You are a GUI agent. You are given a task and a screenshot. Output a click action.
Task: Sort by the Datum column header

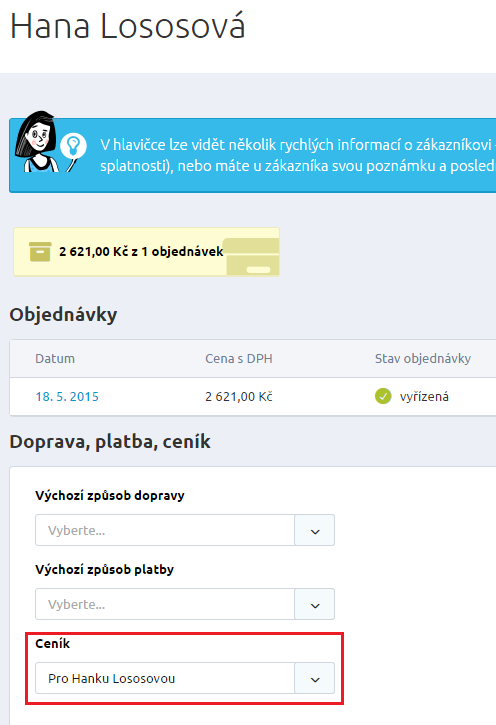pyautogui.click(x=55, y=359)
